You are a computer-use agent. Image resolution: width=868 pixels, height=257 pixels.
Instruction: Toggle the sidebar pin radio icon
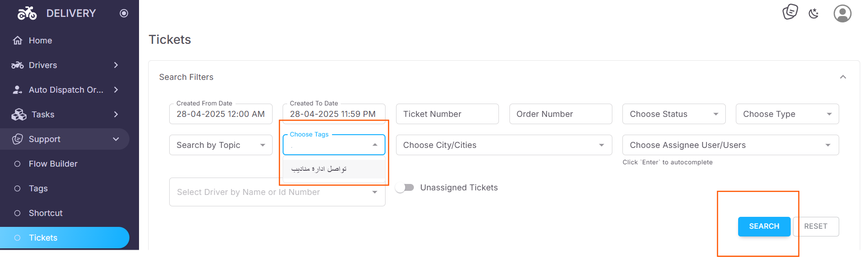coord(123,13)
